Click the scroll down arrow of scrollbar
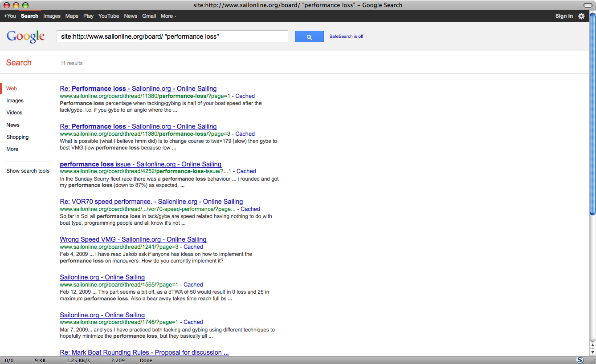 coord(592,352)
